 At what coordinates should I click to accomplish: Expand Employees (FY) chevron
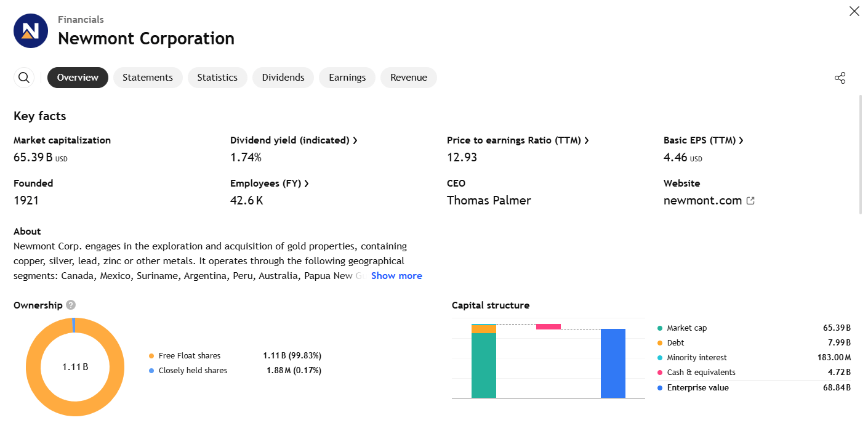click(307, 184)
